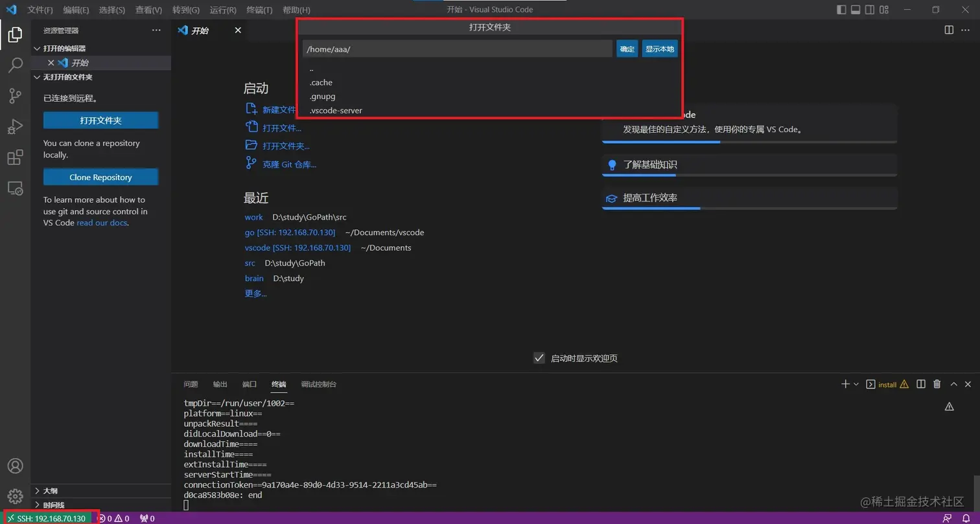
Task: Open the 终端(T) menu
Action: coord(260,10)
